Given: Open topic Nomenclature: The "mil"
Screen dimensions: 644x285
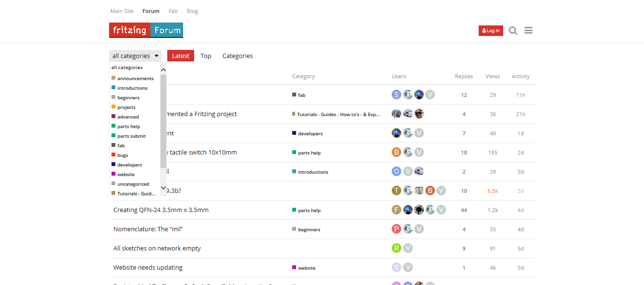Looking at the screenshot, I should point(148,229).
